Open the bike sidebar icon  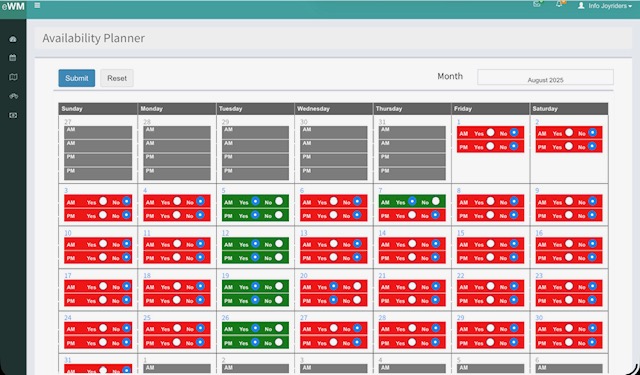coord(13,96)
